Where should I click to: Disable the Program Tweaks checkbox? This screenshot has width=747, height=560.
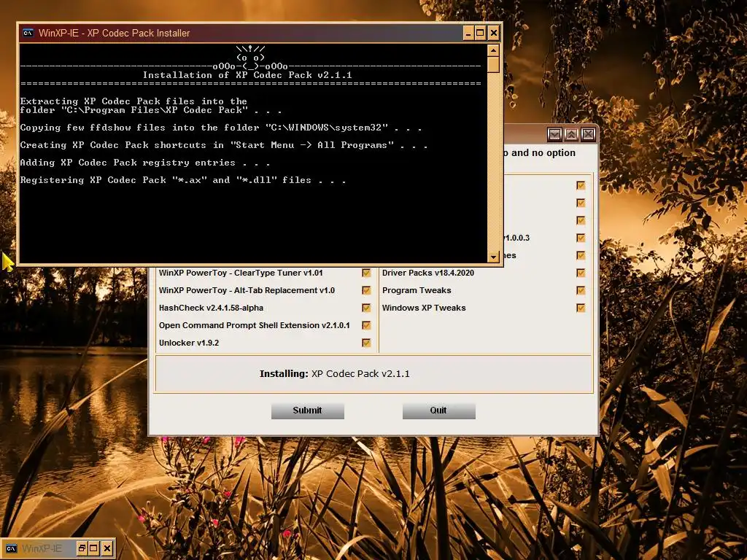coord(581,290)
